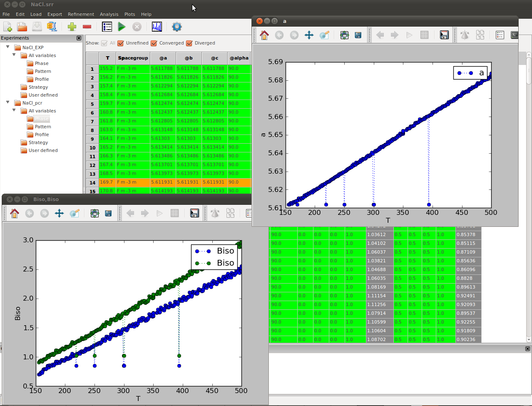
Task: Click the @alpha column header
Action: pyautogui.click(x=239, y=58)
